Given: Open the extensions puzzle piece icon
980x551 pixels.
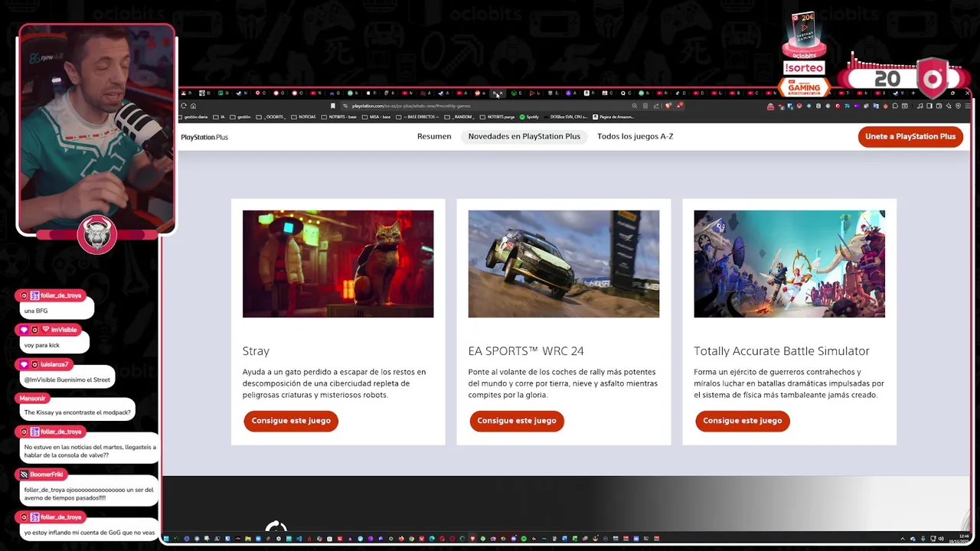Looking at the screenshot, I should click(895, 106).
